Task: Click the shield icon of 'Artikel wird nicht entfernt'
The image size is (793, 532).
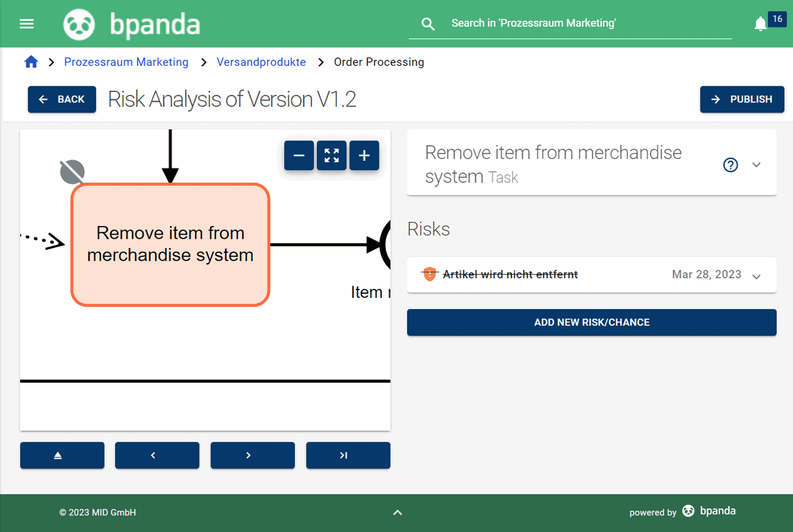Action: point(429,274)
